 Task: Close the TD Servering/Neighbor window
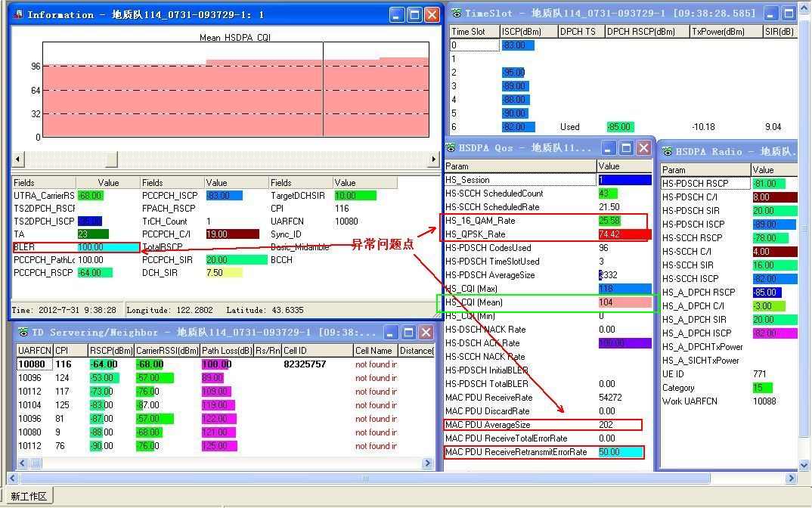click(426, 332)
